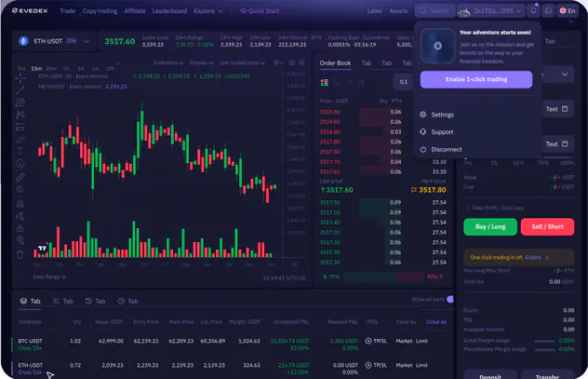Image resolution: width=588 pixels, height=379 pixels.
Task: Open chart settings gear icon
Action: click(301, 62)
